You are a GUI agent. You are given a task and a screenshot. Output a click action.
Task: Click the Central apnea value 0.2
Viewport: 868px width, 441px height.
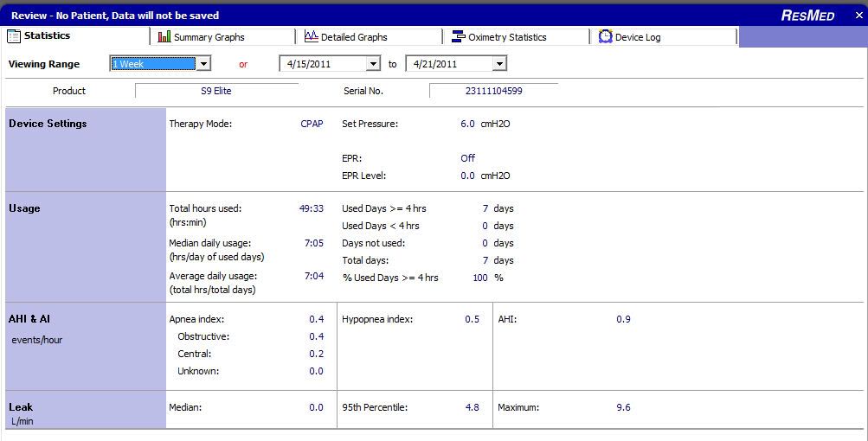317,354
